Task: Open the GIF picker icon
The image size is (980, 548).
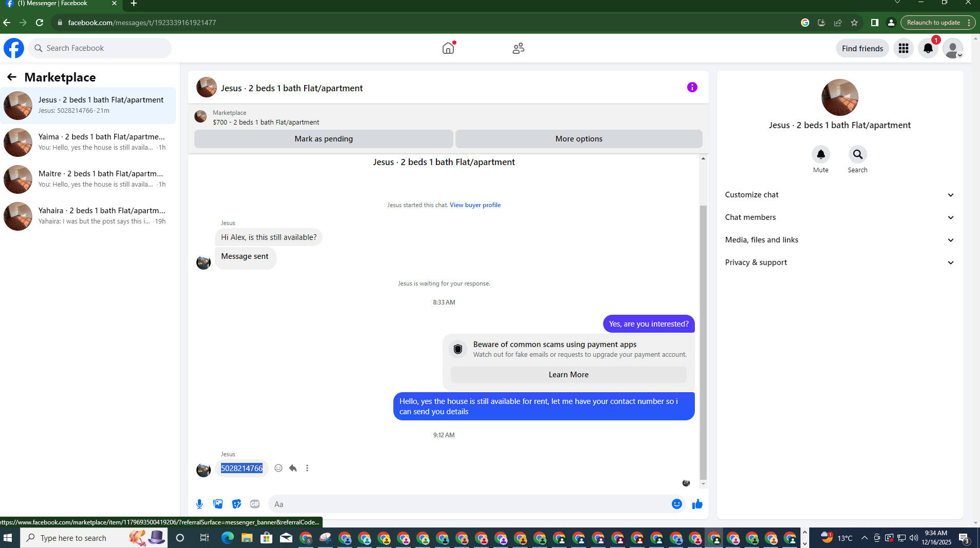Action: pyautogui.click(x=255, y=504)
